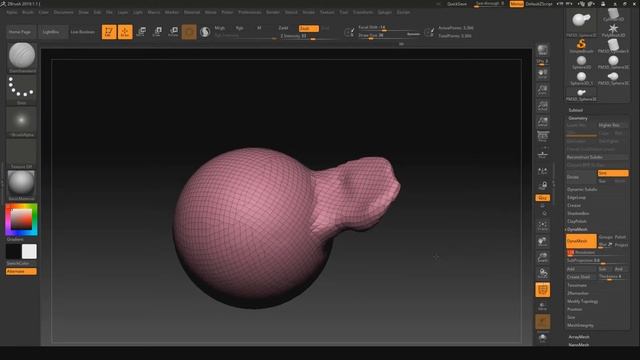
Task: Toggle the orange DynaMesh button
Action: click(x=581, y=241)
